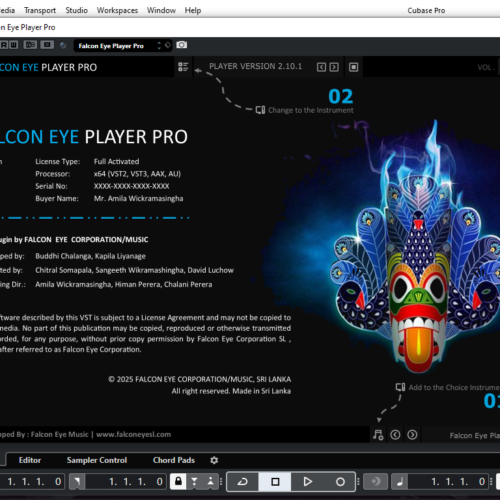
Task: Open the Studio menu
Action: (x=76, y=10)
